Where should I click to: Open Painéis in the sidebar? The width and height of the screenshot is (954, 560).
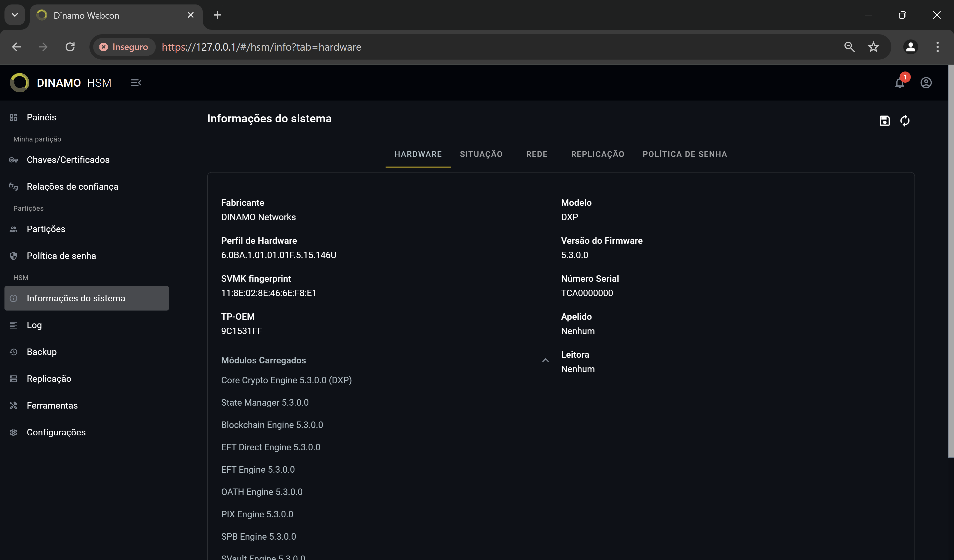point(86,117)
